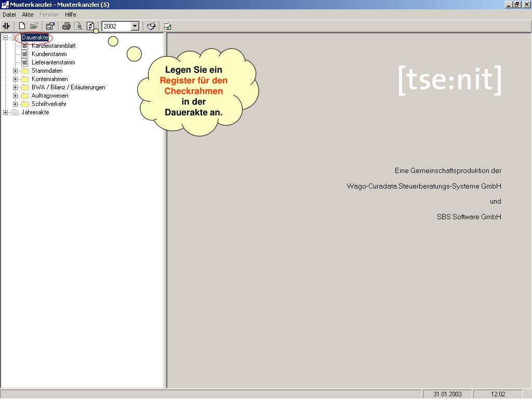Click the Kanzleistammblatt document icon
The width and height of the screenshot is (532, 399).
coord(24,46)
